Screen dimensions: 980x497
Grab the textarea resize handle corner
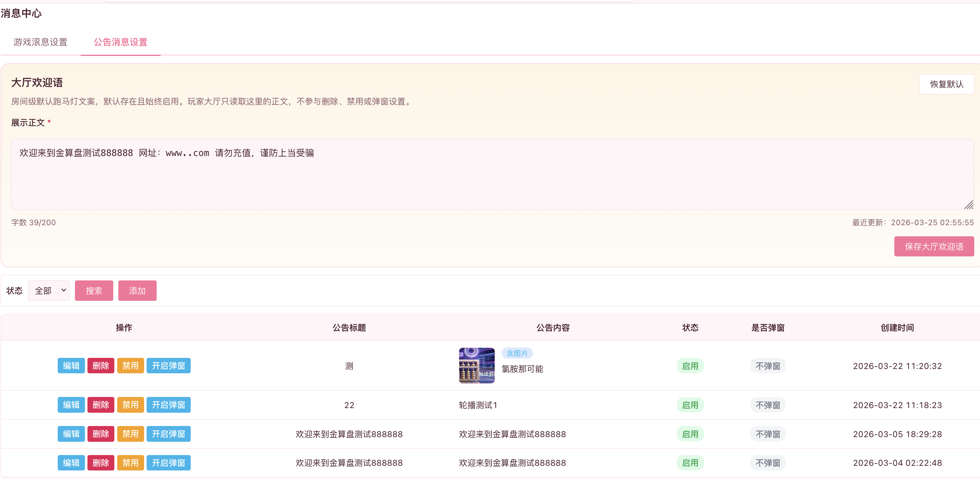pos(969,205)
